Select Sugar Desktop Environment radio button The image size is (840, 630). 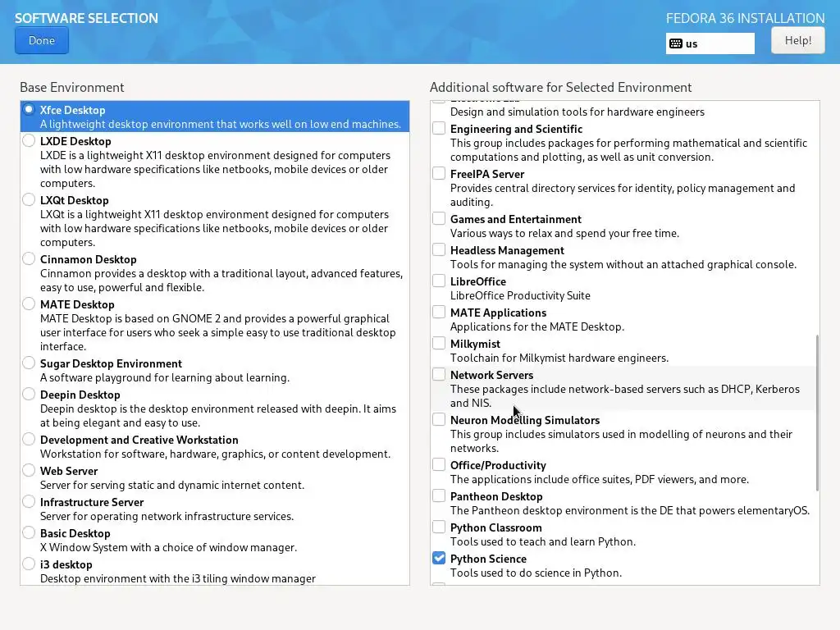coord(29,363)
